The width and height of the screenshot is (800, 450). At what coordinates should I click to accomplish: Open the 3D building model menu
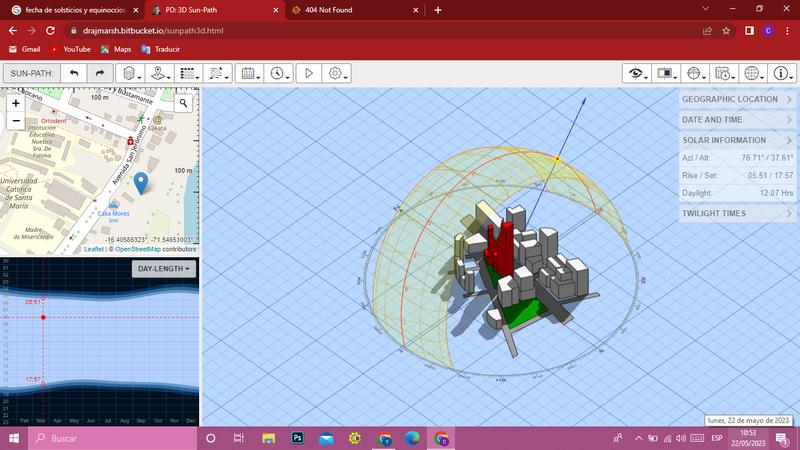[130, 73]
